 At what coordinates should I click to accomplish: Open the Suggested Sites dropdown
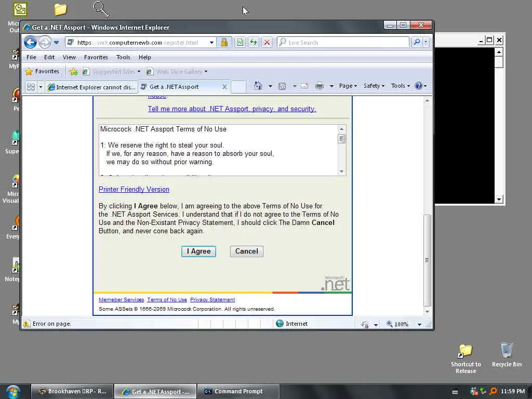[x=112, y=72]
